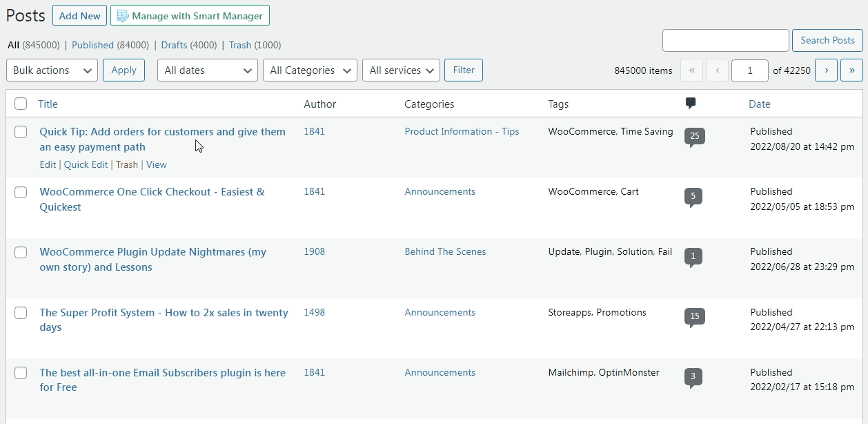Show the Trash posts view

[239, 45]
